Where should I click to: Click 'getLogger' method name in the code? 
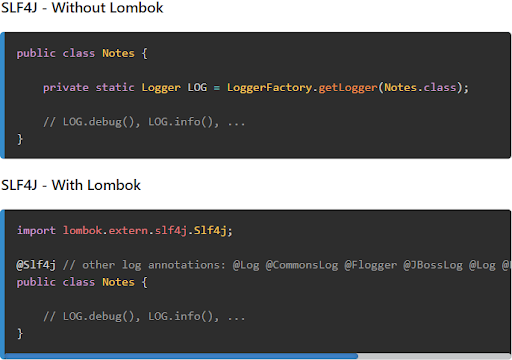point(348,88)
